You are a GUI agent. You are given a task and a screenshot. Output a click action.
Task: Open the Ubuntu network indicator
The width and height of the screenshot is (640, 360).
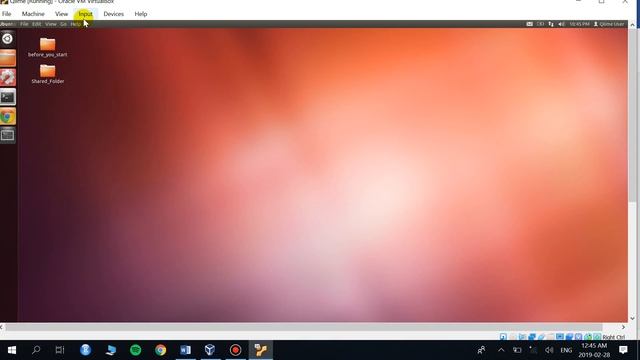pos(551,24)
